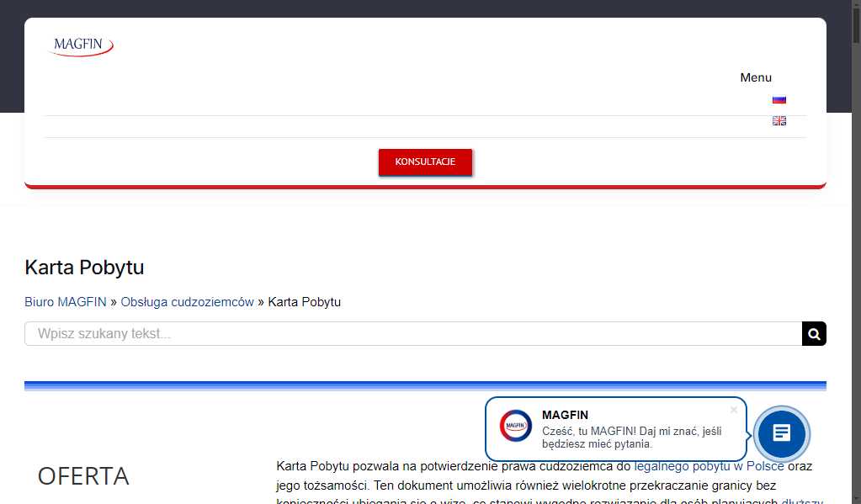
Task: Open the chat widget launcher
Action: pyautogui.click(x=781, y=433)
